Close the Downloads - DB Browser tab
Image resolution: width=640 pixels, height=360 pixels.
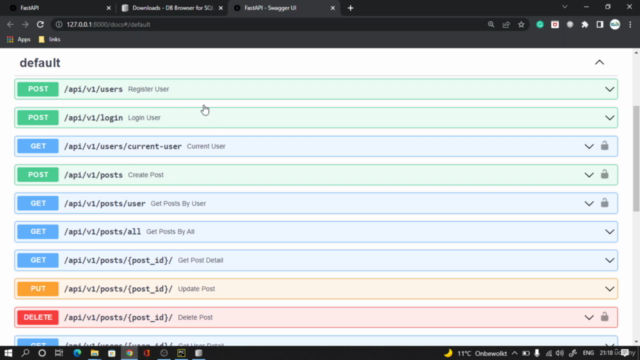(221, 8)
